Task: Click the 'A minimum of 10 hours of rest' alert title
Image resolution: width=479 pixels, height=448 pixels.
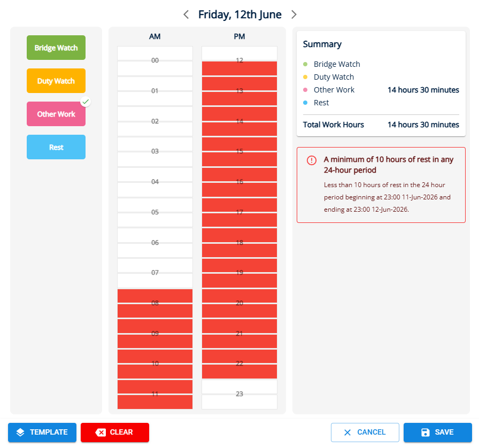Action: pyautogui.click(x=388, y=165)
